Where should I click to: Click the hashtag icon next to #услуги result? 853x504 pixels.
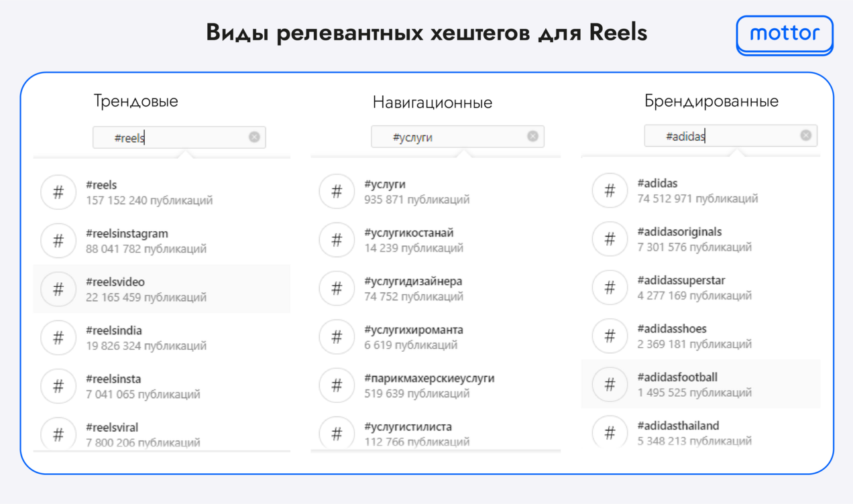click(x=337, y=191)
